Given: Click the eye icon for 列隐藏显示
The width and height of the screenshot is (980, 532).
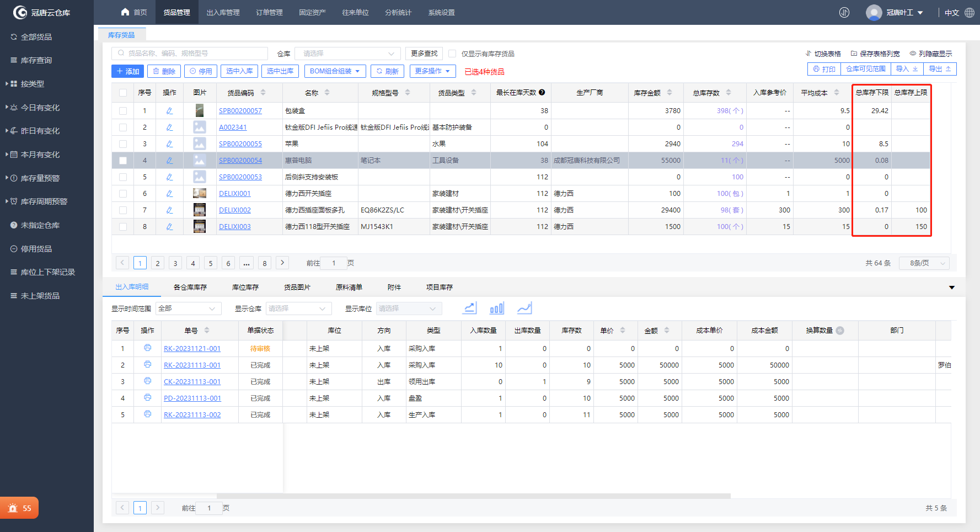Looking at the screenshot, I should click(x=913, y=54).
